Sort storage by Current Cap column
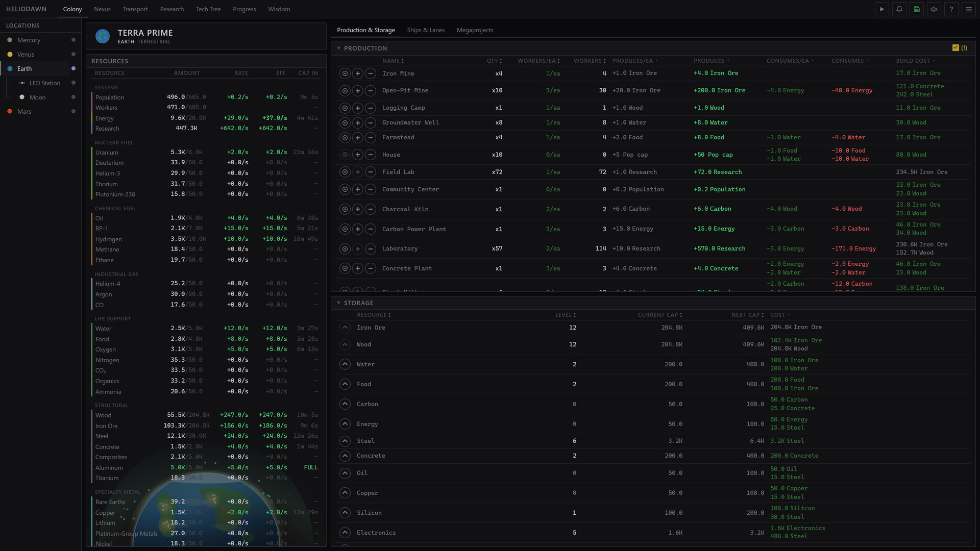The height and width of the screenshot is (551, 980). point(660,315)
